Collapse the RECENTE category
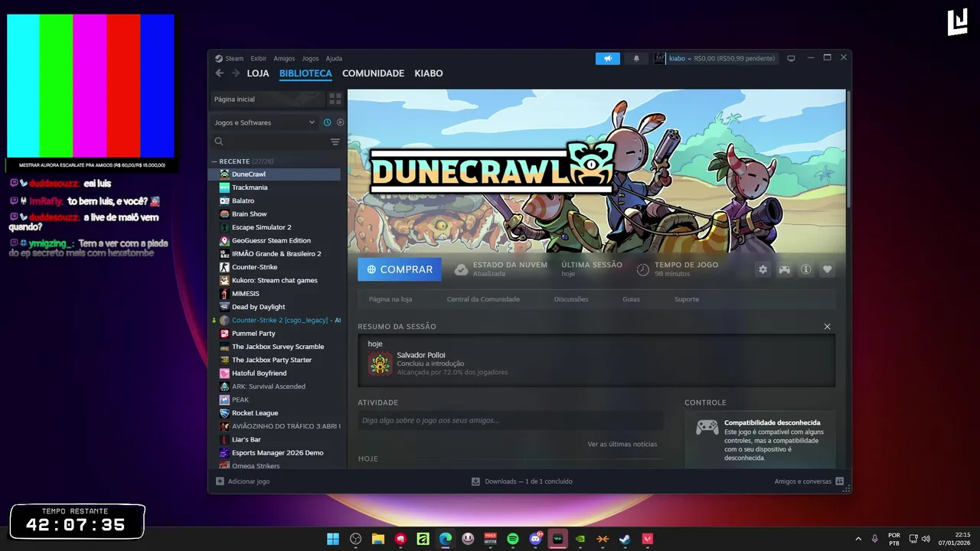The image size is (980, 551). click(x=214, y=161)
